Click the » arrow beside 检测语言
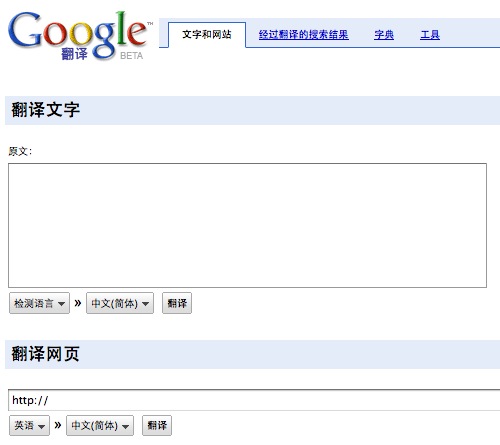Screen dimensions: 500x445 tap(78, 303)
